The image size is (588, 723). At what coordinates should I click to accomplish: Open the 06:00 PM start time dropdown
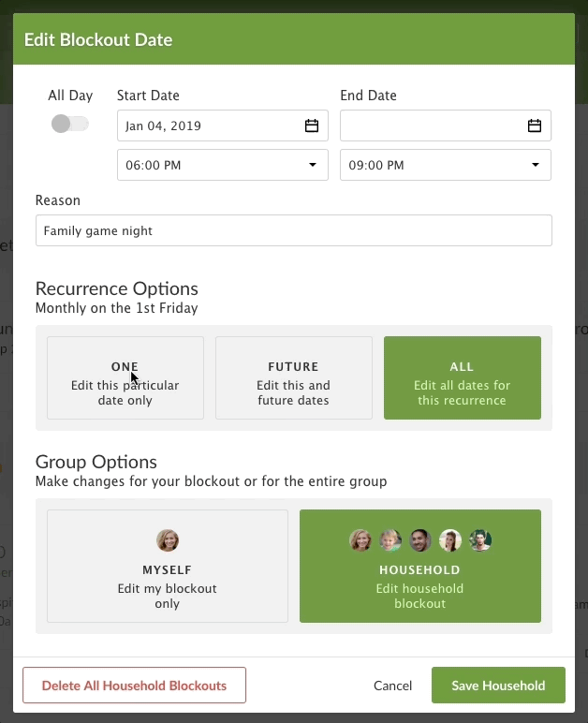point(223,165)
